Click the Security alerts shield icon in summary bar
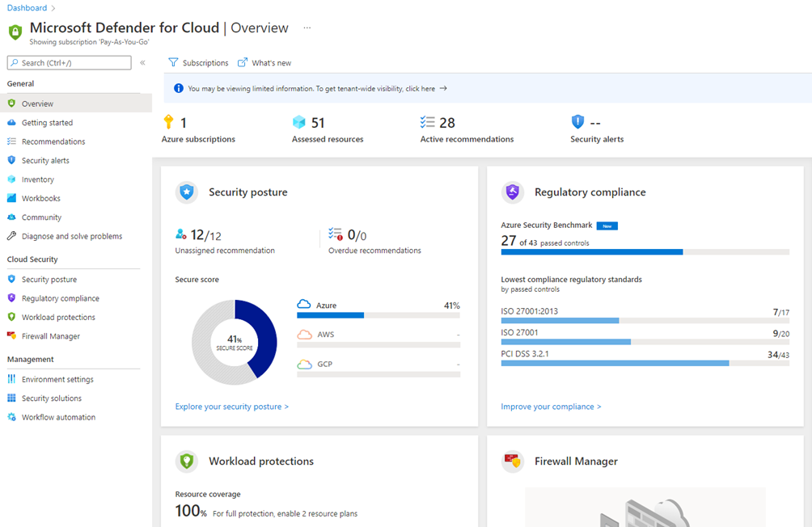Viewport: 812px width, 527px height. [578, 122]
